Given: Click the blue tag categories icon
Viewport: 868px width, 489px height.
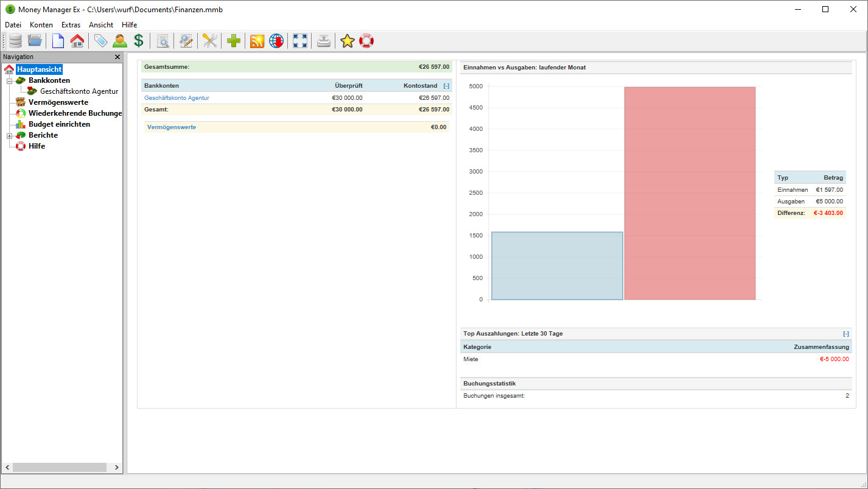Looking at the screenshot, I should [100, 41].
